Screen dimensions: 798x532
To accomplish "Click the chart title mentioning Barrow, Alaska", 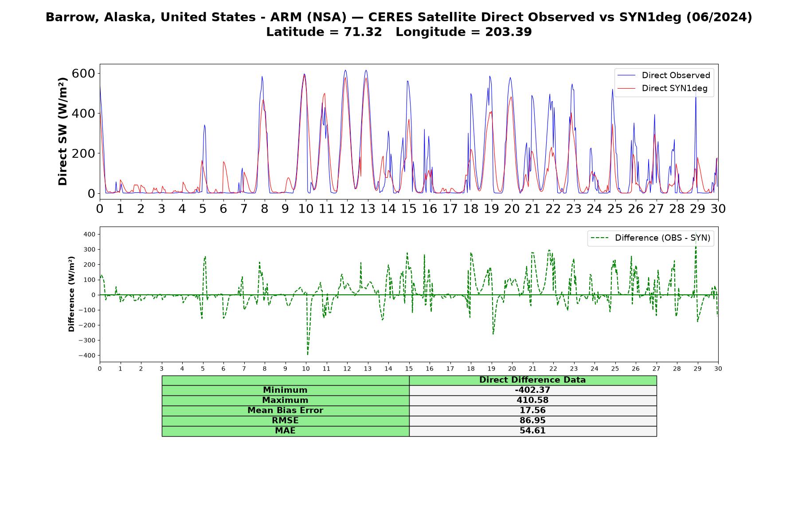I will (399, 17).
